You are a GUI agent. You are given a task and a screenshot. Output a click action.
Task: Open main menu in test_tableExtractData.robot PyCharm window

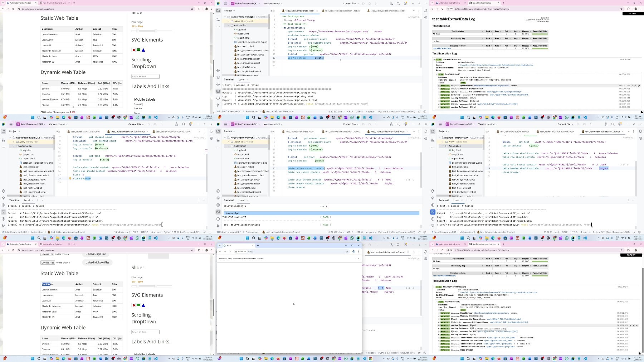pos(225,4)
